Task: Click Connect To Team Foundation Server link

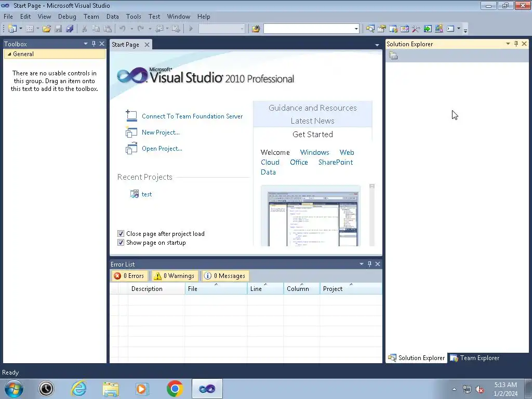Action: pyautogui.click(x=192, y=116)
